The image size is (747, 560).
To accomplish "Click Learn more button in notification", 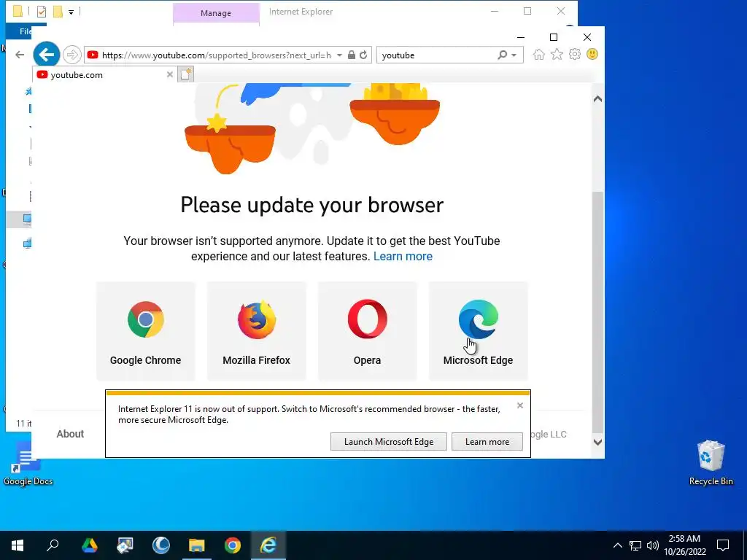I will click(487, 442).
